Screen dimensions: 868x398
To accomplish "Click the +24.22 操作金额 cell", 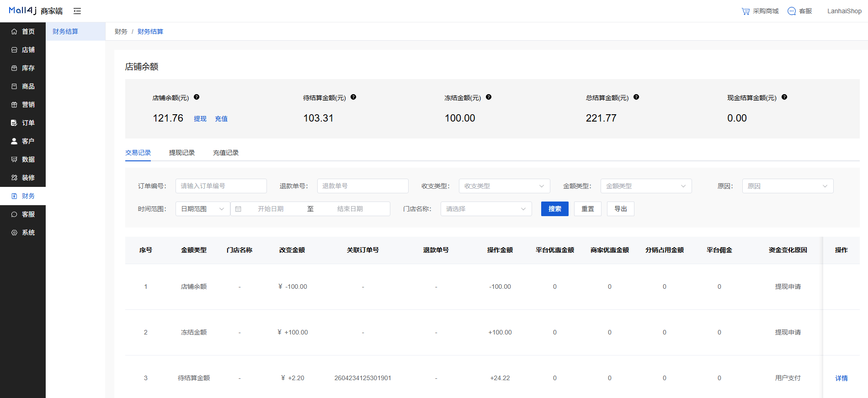I will (x=500, y=378).
